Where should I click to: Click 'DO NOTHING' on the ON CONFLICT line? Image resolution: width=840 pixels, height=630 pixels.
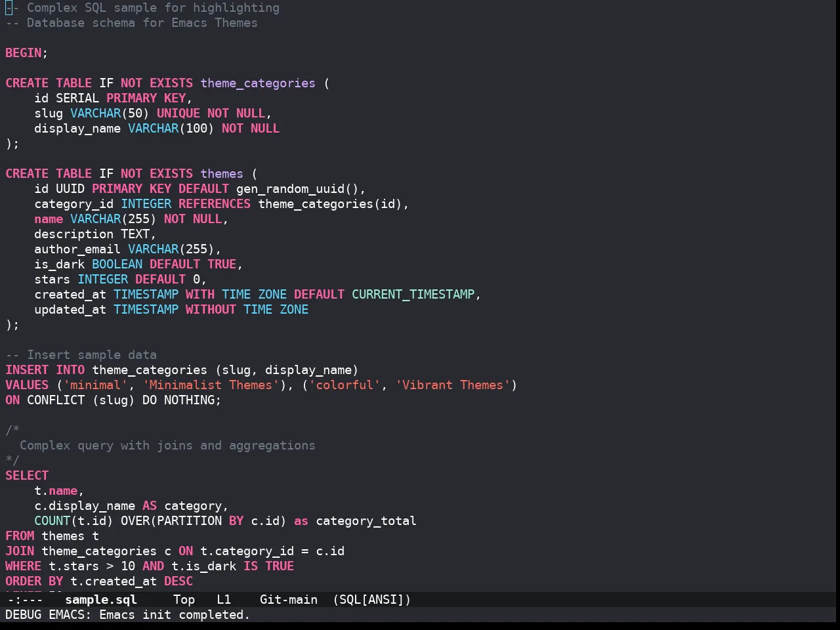tap(178, 400)
